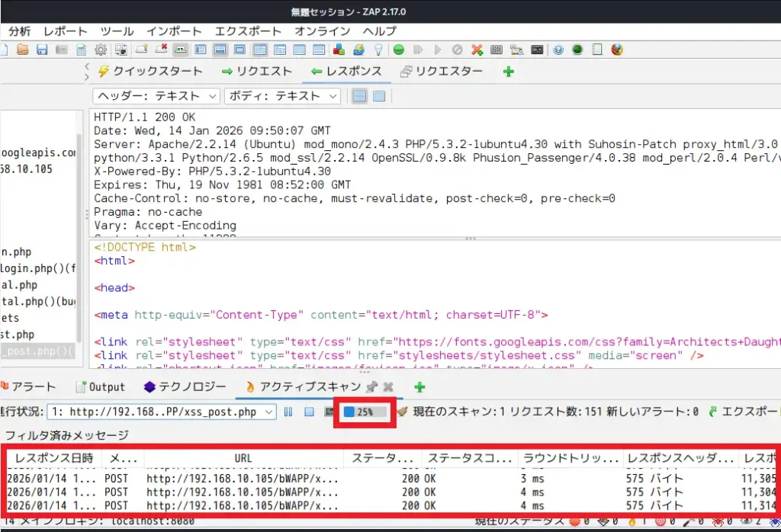
Task: Save the current session via disk icon
Action: [x=40, y=50]
